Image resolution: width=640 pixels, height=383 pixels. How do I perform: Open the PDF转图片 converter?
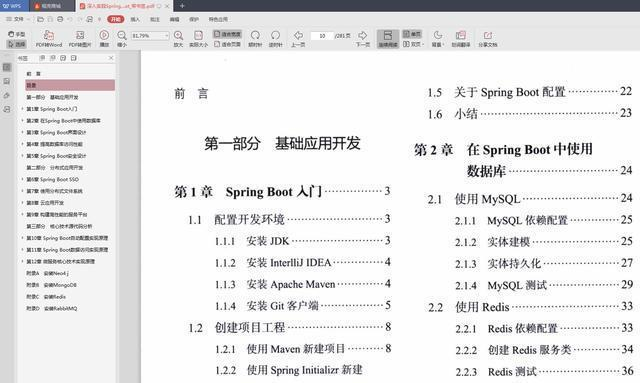pyautogui.click(x=80, y=39)
